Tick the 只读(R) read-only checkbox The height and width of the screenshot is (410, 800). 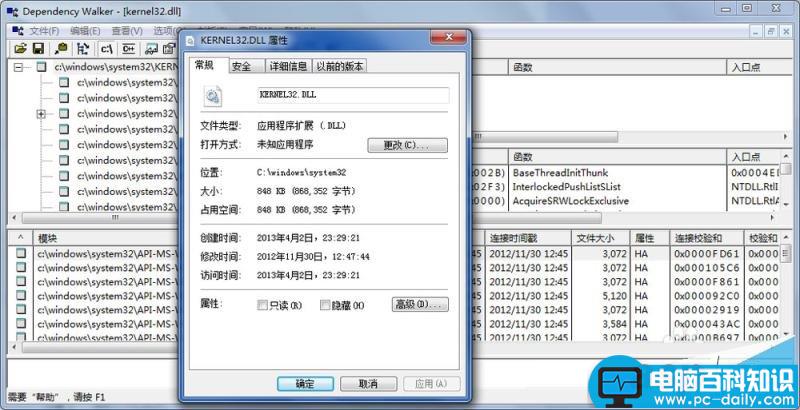pyautogui.click(x=262, y=305)
